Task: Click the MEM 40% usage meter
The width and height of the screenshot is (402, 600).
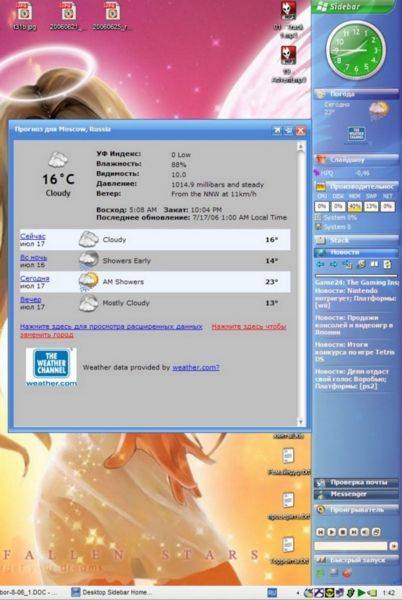Action: tap(355, 207)
